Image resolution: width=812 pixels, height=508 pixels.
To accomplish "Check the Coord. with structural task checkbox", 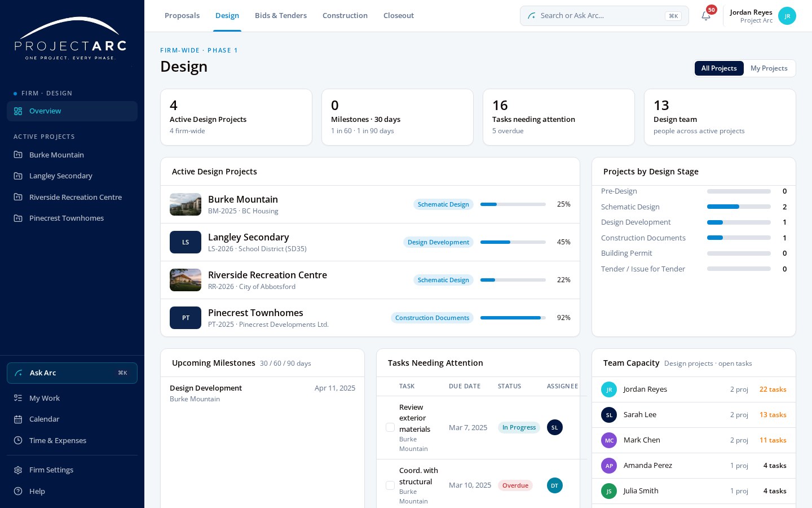I will tap(390, 485).
